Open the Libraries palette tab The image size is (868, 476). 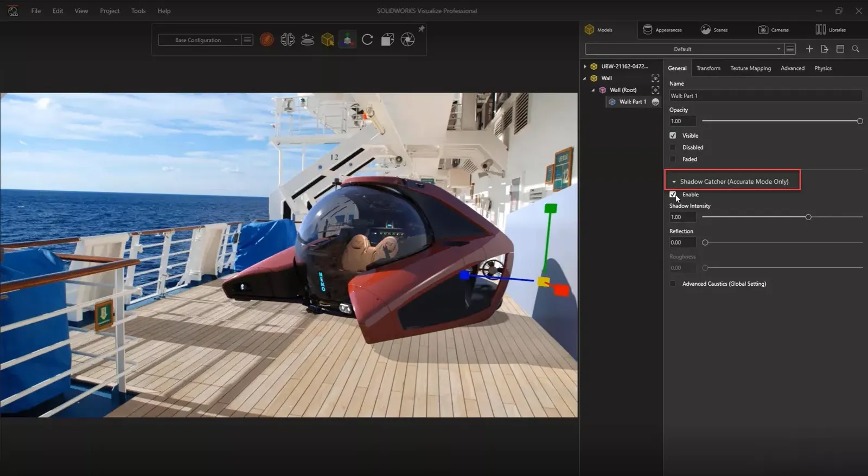coord(831,30)
